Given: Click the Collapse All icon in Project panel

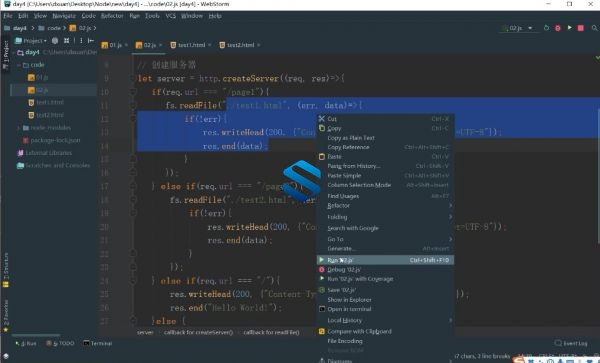Looking at the screenshot, I should coord(67,41).
